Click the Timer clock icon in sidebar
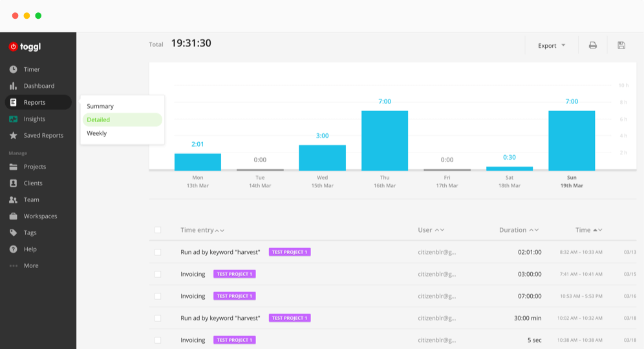The width and height of the screenshot is (644, 349). [13, 69]
